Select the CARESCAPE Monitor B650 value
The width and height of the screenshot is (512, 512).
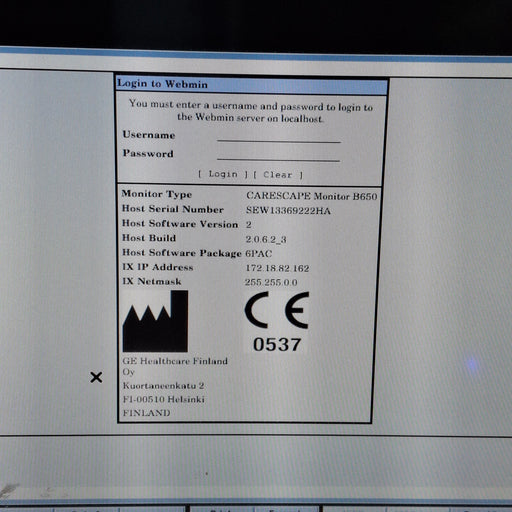[312, 196]
